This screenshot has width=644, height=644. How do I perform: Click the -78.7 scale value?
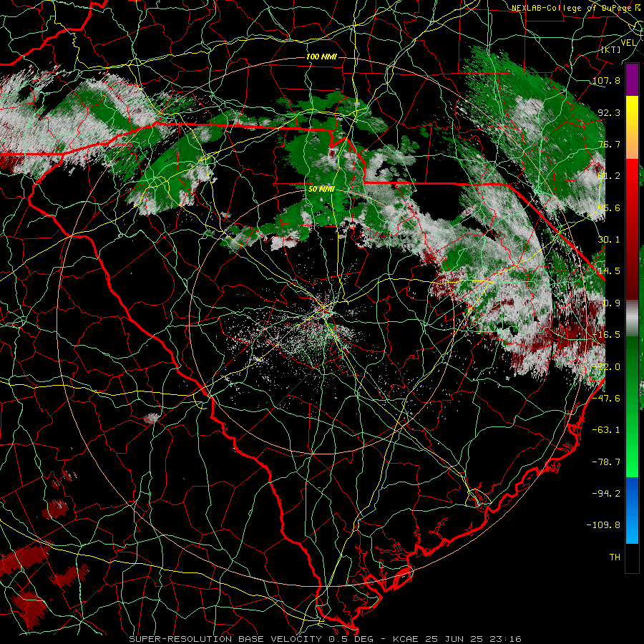(606, 462)
